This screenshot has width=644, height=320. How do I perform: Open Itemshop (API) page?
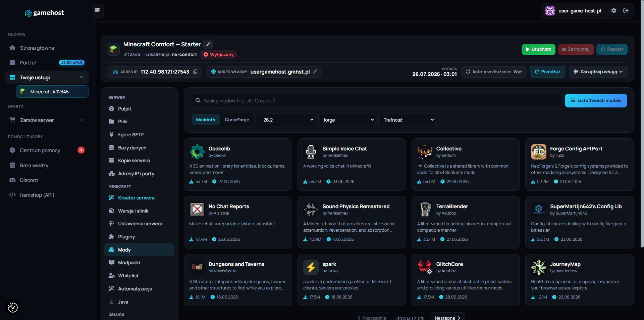[x=47, y=195]
